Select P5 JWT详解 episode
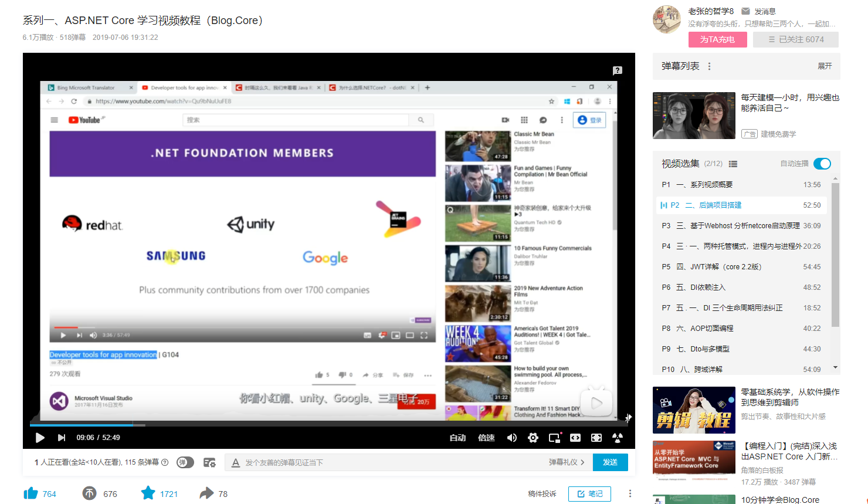Image resolution: width=868 pixels, height=504 pixels. click(x=741, y=266)
